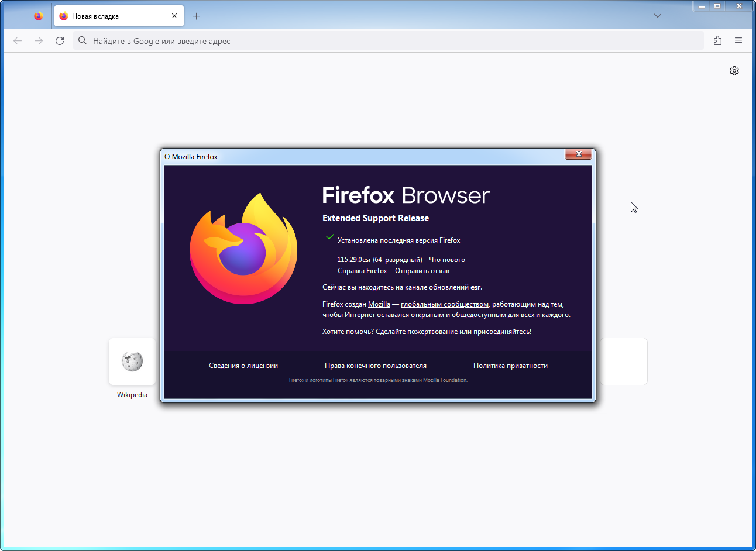Minimize the Firefox browser window

click(701, 6)
